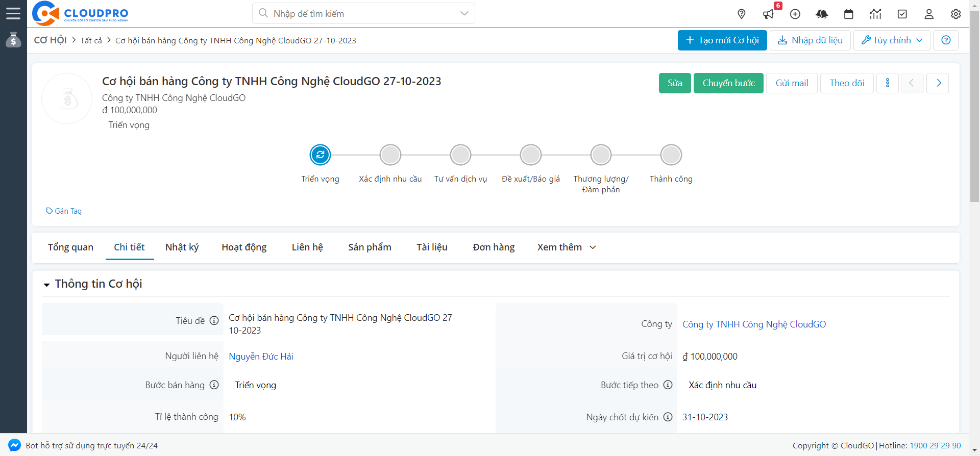Screen dimensions: 980x456
Task: Click the quick create plus-circle icon
Action: pyautogui.click(x=795, y=14)
